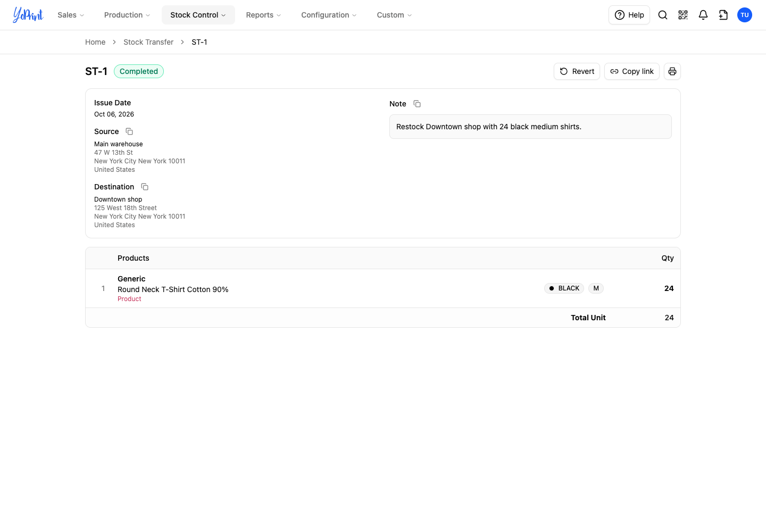The height and width of the screenshot is (532, 766).
Task: Click the Products column header
Action: (134, 258)
